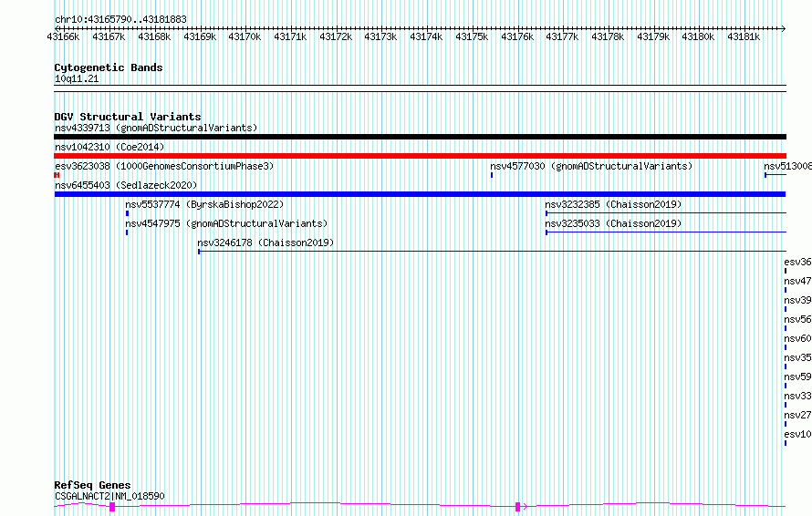Click the magenta CSGALNACT2 exon near 43176k
The height and width of the screenshot is (516, 812).
coord(517,507)
